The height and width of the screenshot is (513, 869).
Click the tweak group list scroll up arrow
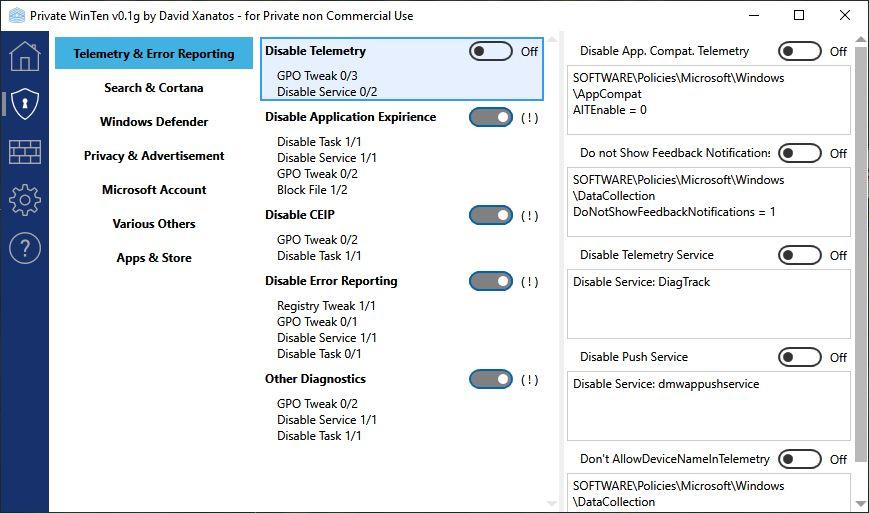point(552,39)
